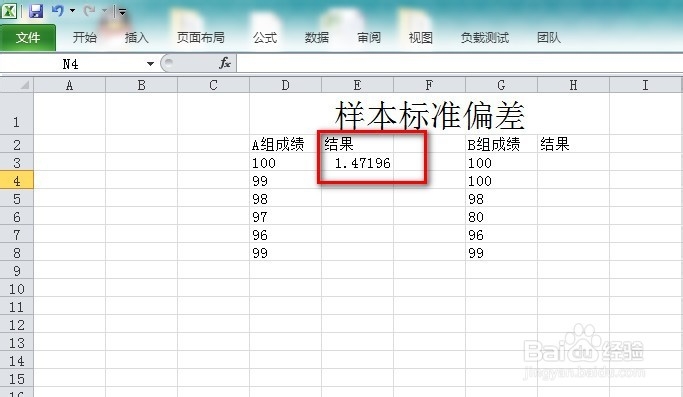Select cell D6 containing 97
683x397 pixels.
tap(285, 216)
